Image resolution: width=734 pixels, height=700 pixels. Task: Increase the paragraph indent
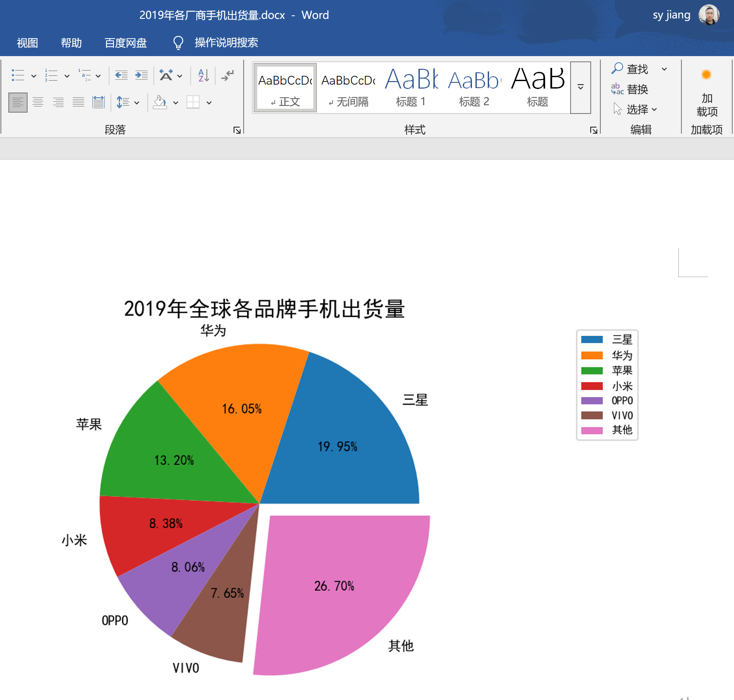point(142,75)
